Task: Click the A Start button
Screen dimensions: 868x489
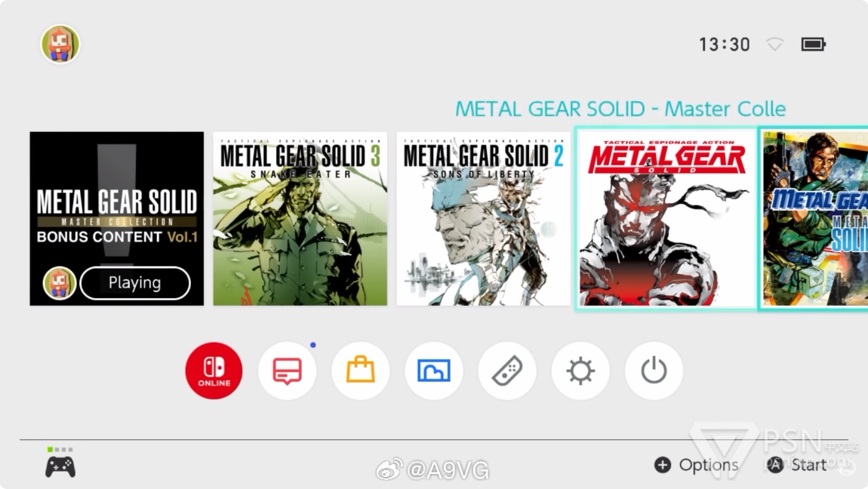Action: pyautogui.click(x=797, y=465)
